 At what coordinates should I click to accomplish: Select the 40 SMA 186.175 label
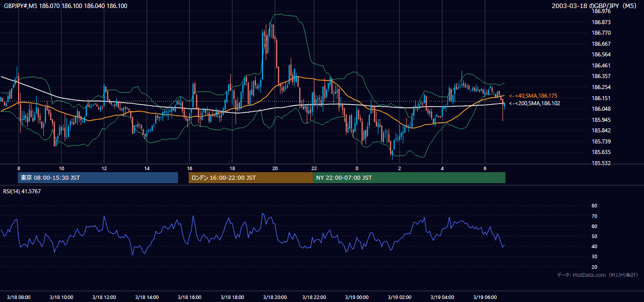(x=533, y=96)
